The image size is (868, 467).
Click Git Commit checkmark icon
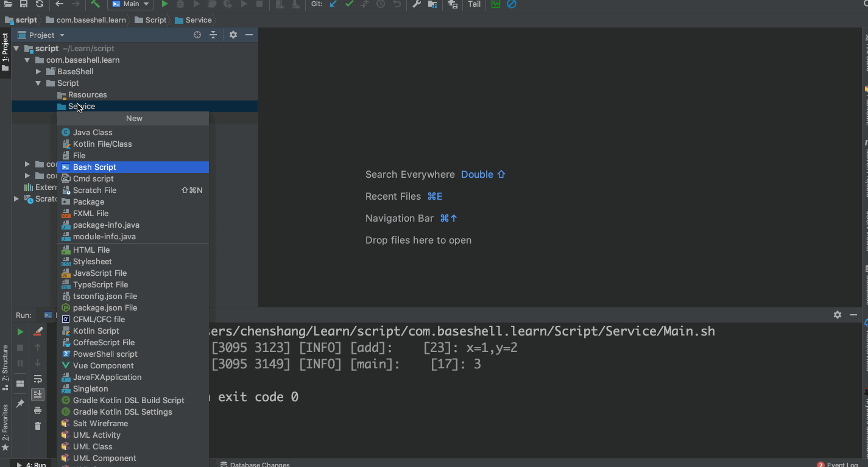point(349,4)
